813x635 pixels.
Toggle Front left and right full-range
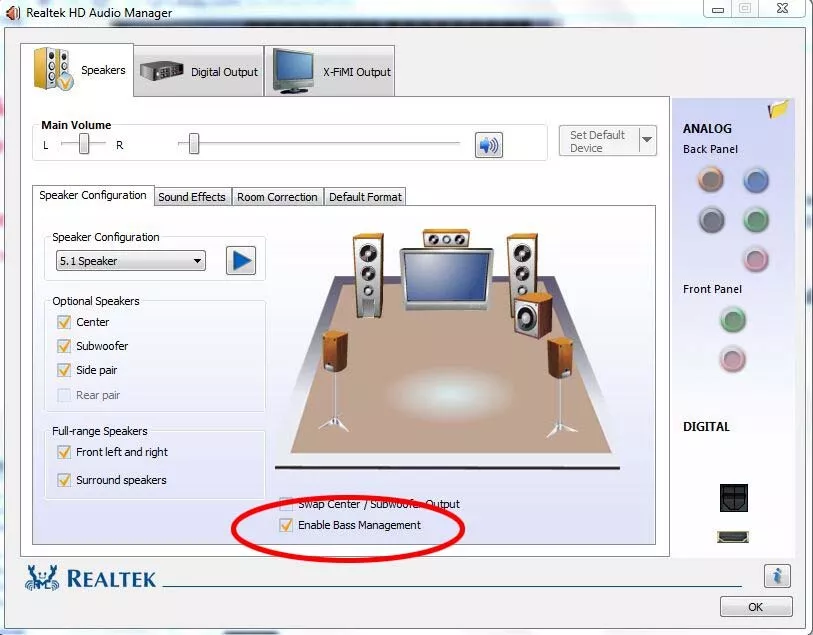point(64,452)
